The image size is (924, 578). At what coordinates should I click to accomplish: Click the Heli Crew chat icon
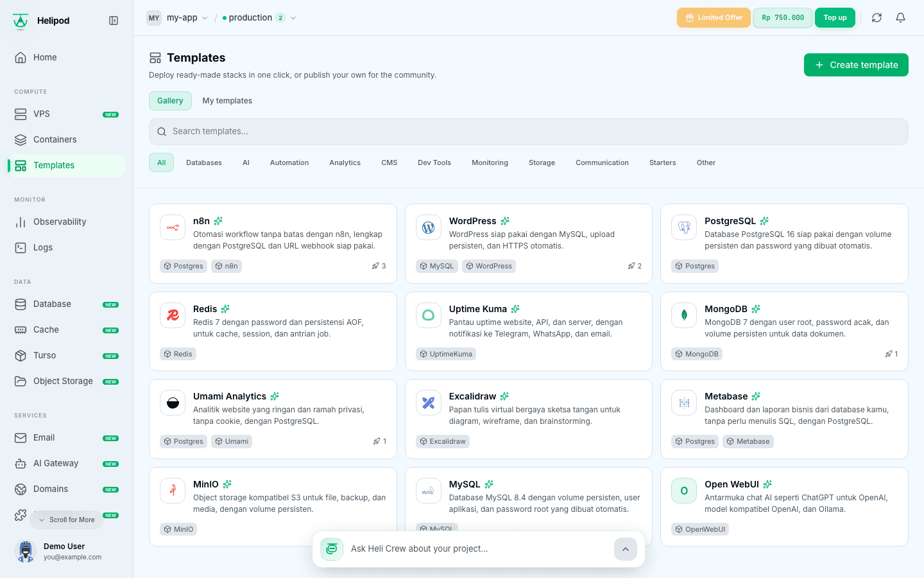[x=332, y=549]
